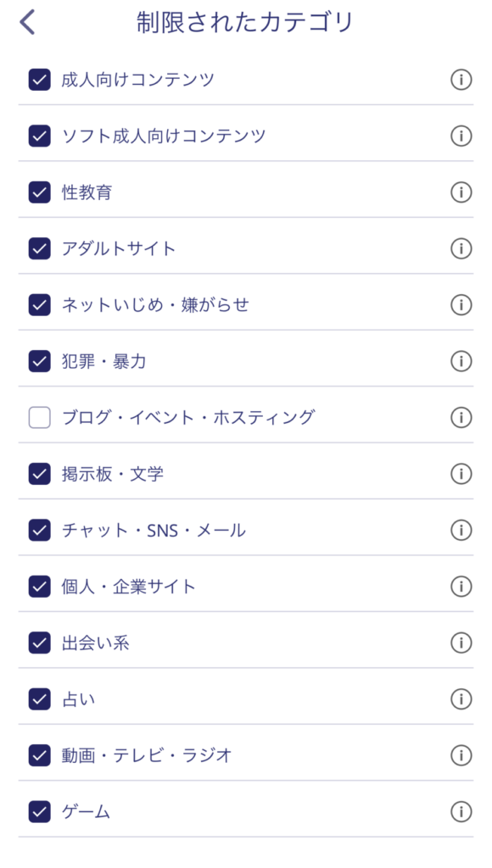The image size is (492, 868).
Task: View info for ネットいじめ・嫌がらせ category
Action: (461, 304)
